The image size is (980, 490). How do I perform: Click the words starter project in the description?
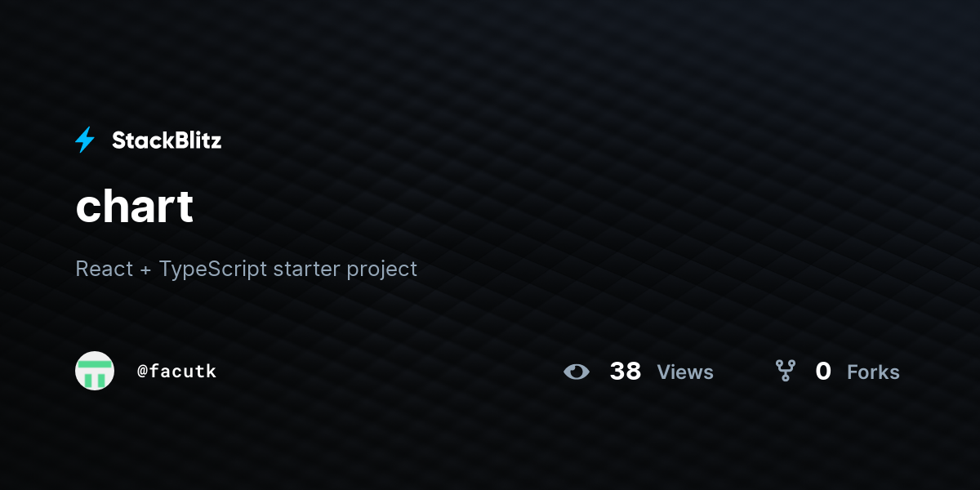pyautogui.click(x=345, y=269)
